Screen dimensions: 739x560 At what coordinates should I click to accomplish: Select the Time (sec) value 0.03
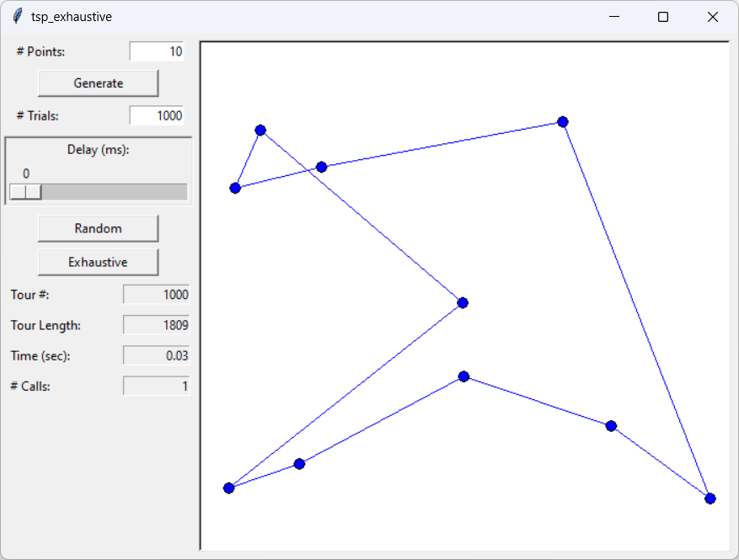coord(157,355)
